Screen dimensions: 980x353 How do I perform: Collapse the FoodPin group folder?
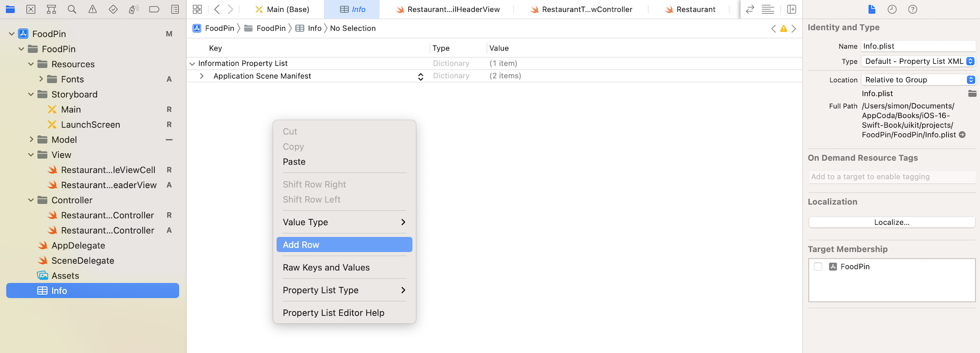click(21, 49)
